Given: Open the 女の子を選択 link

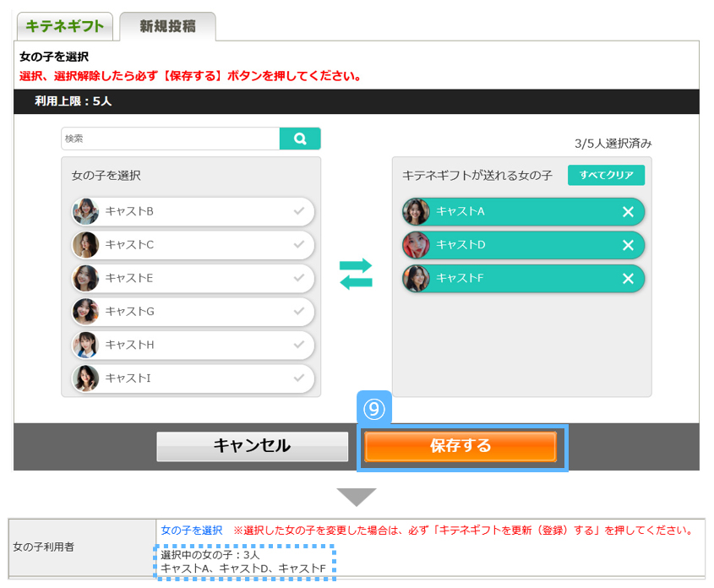Looking at the screenshot, I should [x=191, y=531].
